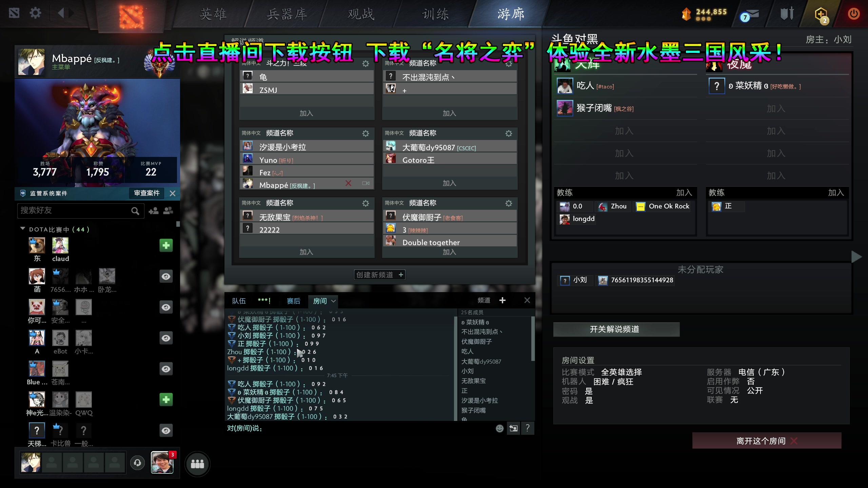Watch A's game with eye icon

[x=166, y=338]
